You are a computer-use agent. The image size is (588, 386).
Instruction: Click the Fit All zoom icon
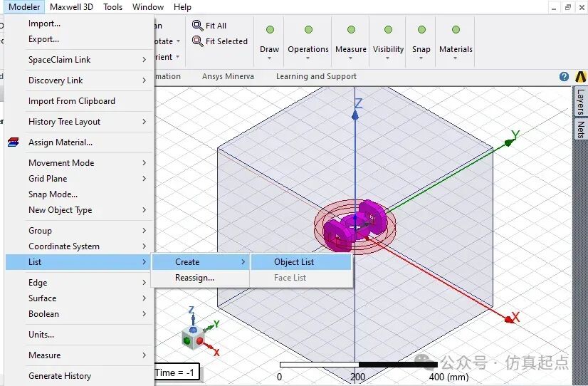(x=197, y=26)
